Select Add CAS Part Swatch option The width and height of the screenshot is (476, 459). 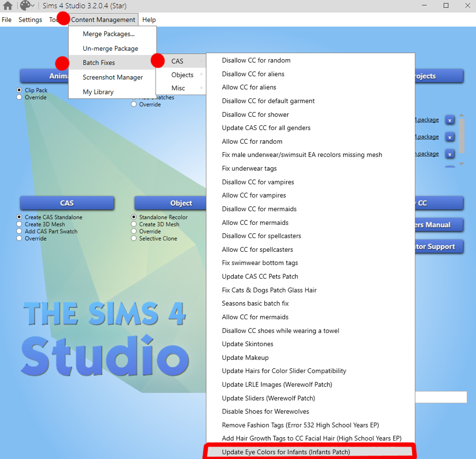(19, 231)
